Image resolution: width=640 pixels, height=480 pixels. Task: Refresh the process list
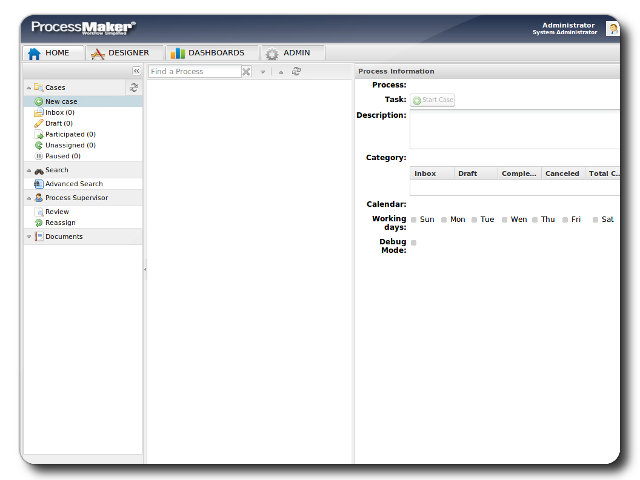(296, 72)
